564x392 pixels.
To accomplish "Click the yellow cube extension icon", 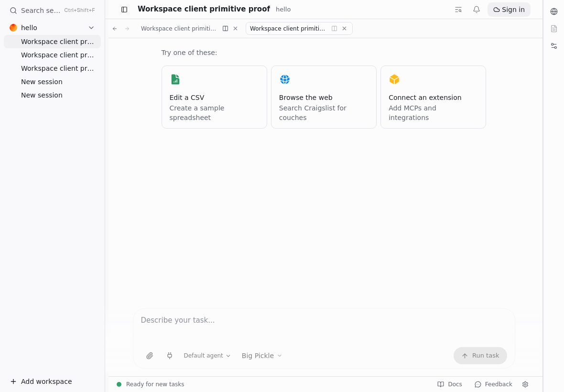I will pyautogui.click(x=394, y=79).
